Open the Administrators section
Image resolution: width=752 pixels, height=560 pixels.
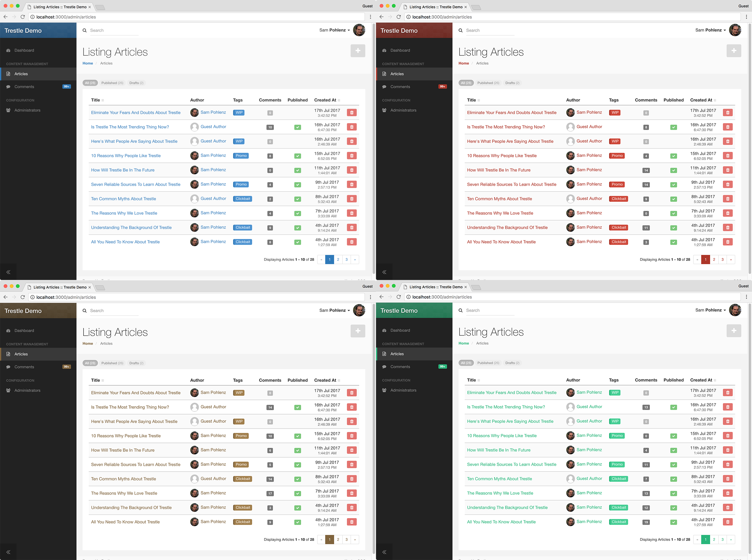[x=28, y=110]
